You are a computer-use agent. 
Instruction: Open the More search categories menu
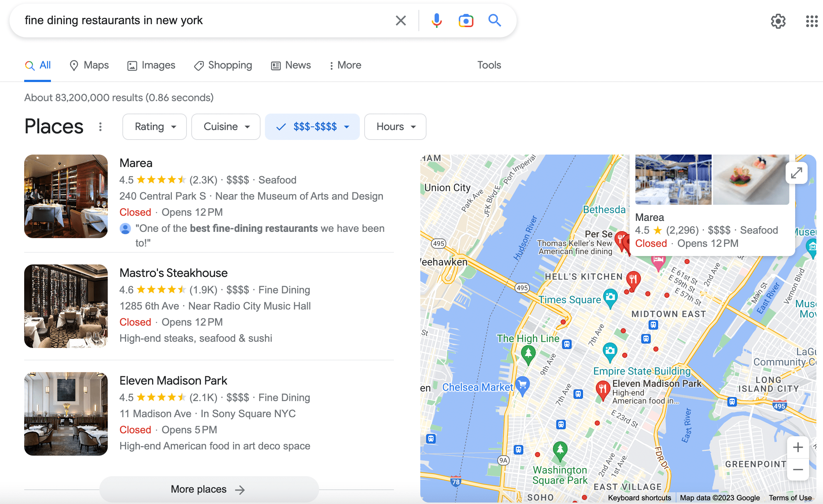coord(345,65)
